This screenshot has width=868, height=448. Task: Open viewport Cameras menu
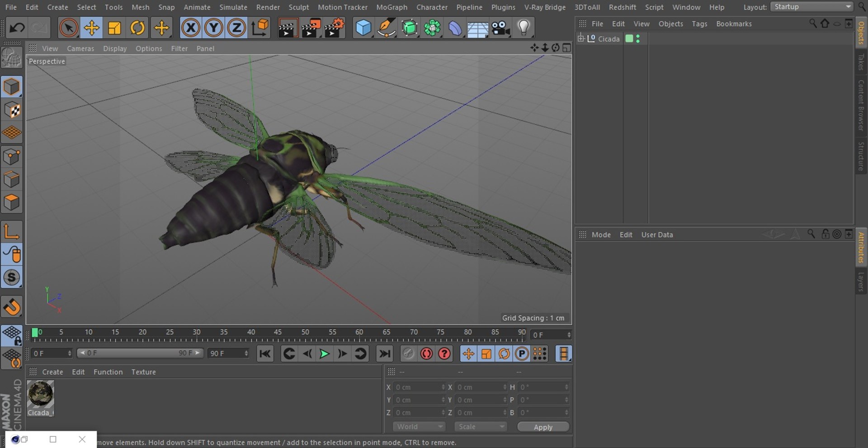coord(80,48)
